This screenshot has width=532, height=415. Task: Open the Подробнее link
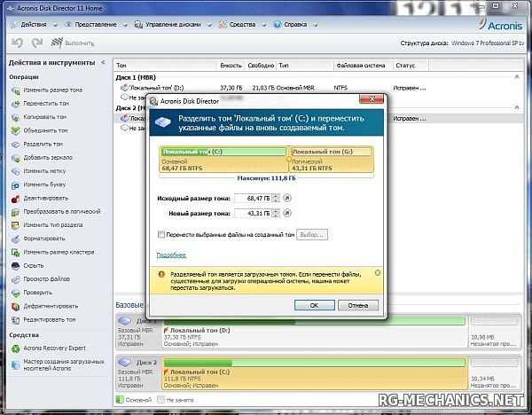(x=171, y=254)
